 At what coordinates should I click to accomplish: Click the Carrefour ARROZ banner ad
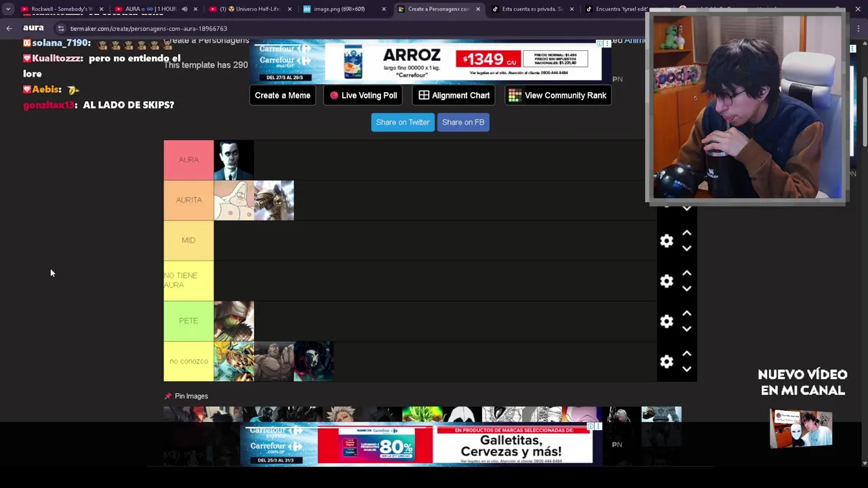coord(426,62)
